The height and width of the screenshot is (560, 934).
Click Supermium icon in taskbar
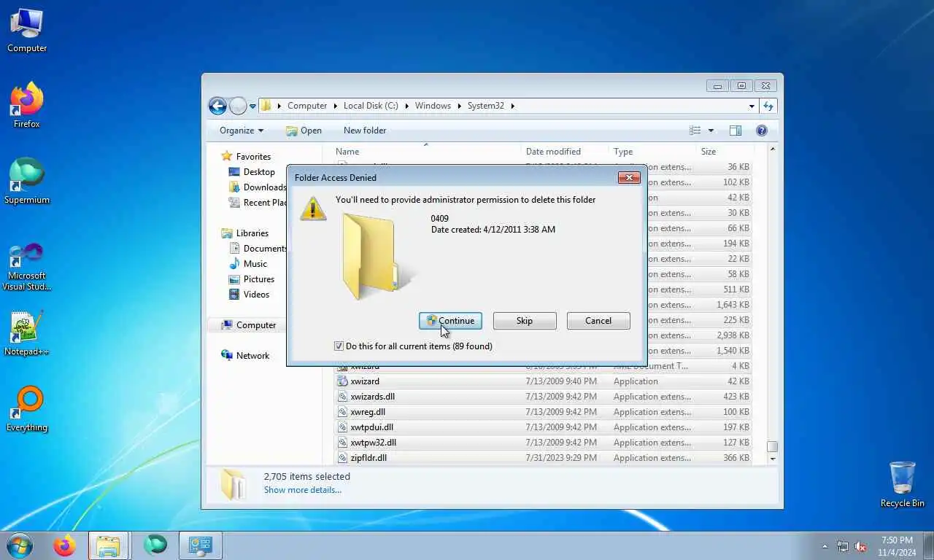(155, 545)
